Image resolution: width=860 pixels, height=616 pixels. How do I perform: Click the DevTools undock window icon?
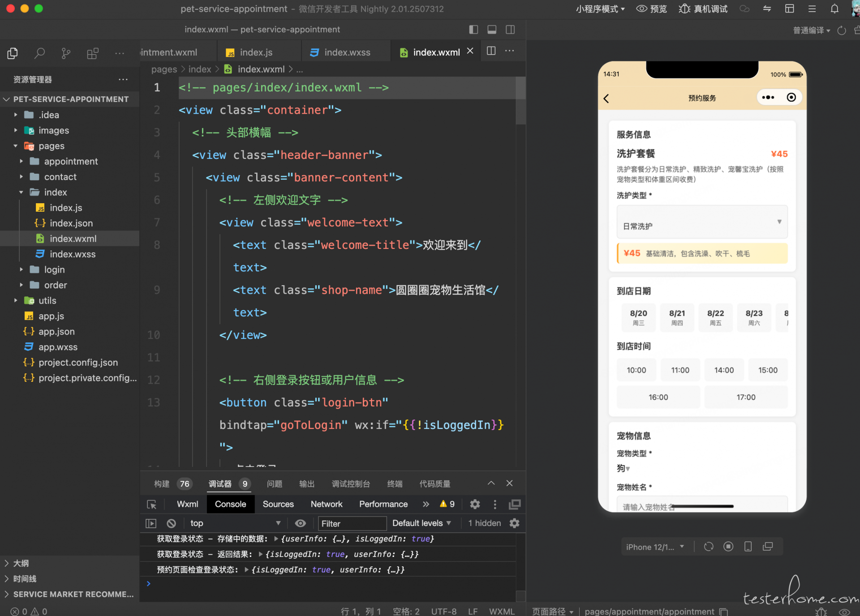pos(515,505)
